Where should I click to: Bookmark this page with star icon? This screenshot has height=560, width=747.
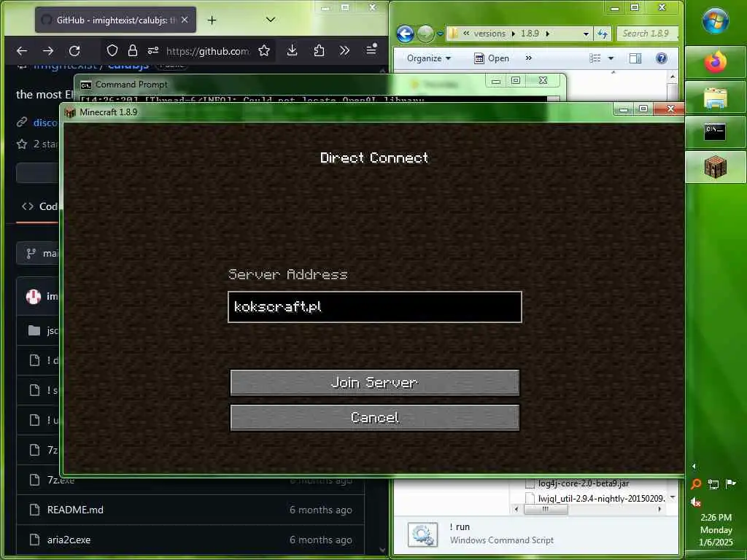(264, 50)
